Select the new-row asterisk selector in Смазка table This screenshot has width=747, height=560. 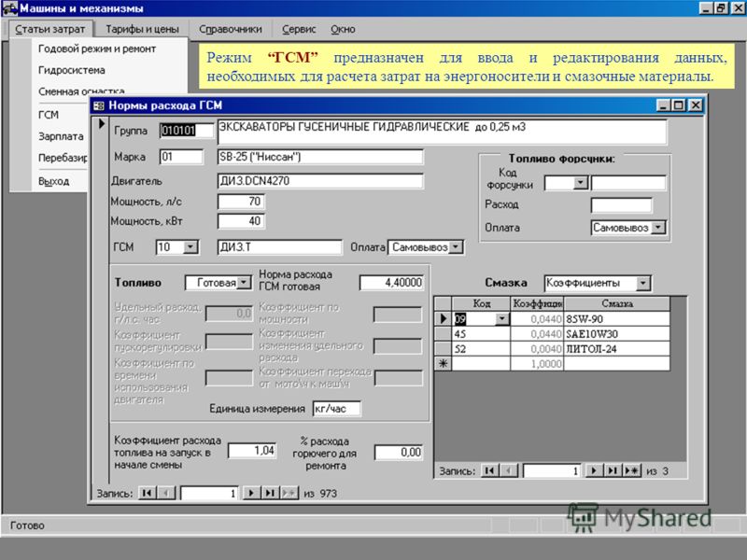[443, 363]
